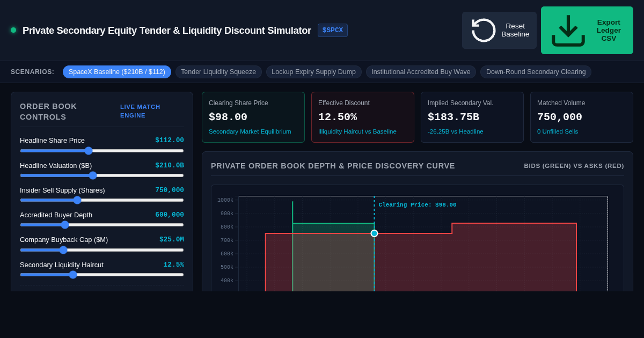The image size is (644, 338).
Task: Click the Export Ledger CSV download icon
Action: coord(568,30)
